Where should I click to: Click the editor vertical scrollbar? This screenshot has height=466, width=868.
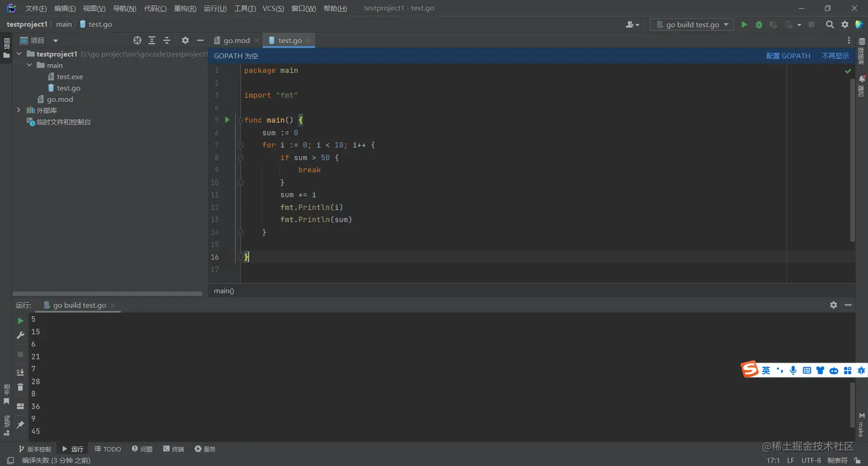pyautogui.click(x=852, y=160)
